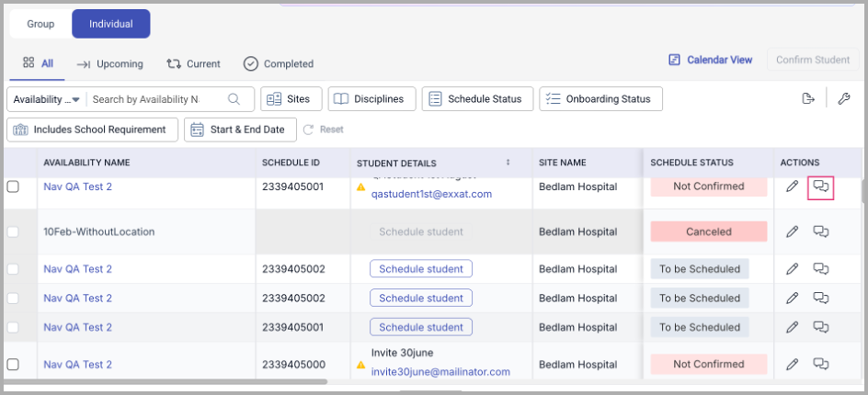Click edit pencil in the invite30june row

point(793,364)
